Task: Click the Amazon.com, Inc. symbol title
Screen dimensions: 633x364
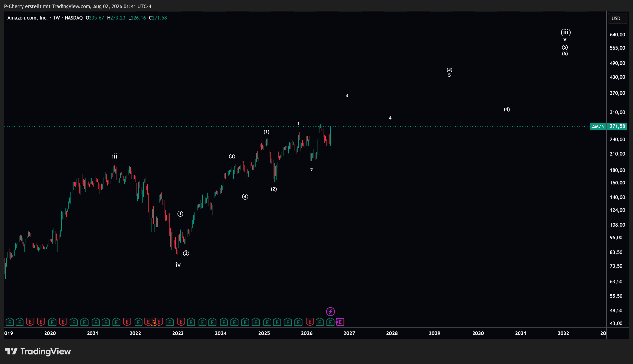Action: click(x=27, y=18)
